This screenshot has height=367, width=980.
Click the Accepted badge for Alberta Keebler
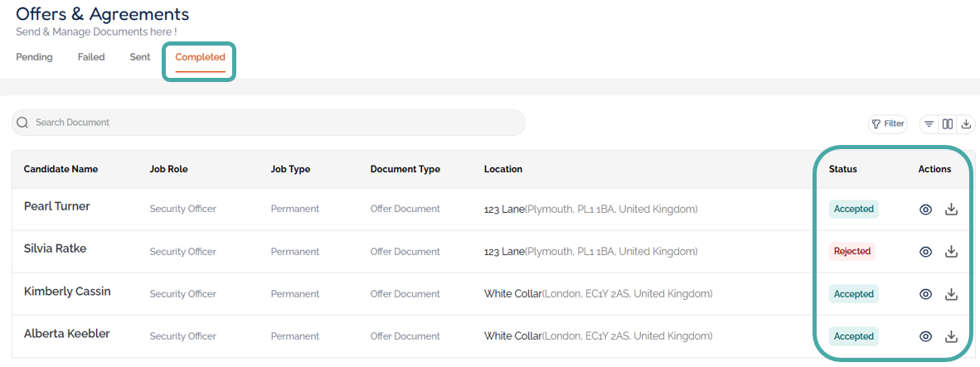[853, 336]
